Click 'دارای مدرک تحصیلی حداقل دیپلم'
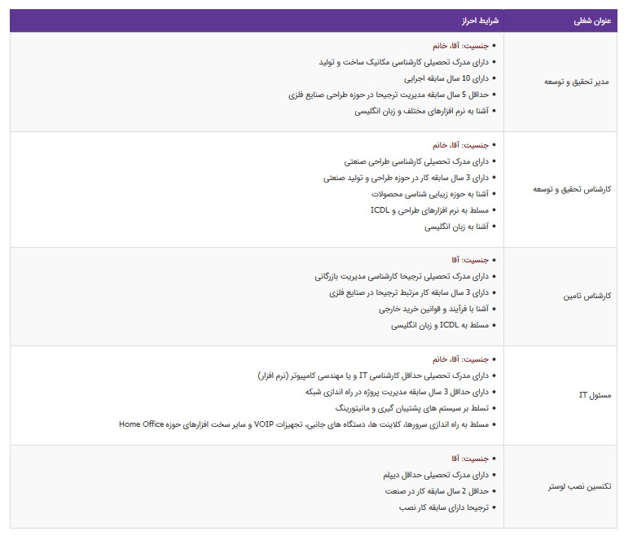 (x=436, y=475)
